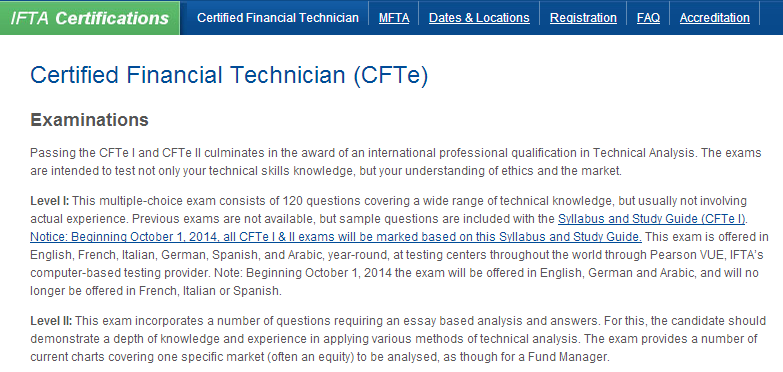Select Registration in the navigation bar
This screenshot has height=372, width=783.
click(583, 18)
